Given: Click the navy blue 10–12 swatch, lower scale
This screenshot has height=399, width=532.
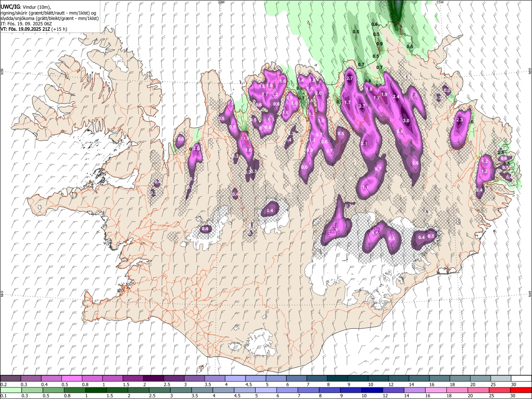Looking at the screenshot, I should coord(372,390).
